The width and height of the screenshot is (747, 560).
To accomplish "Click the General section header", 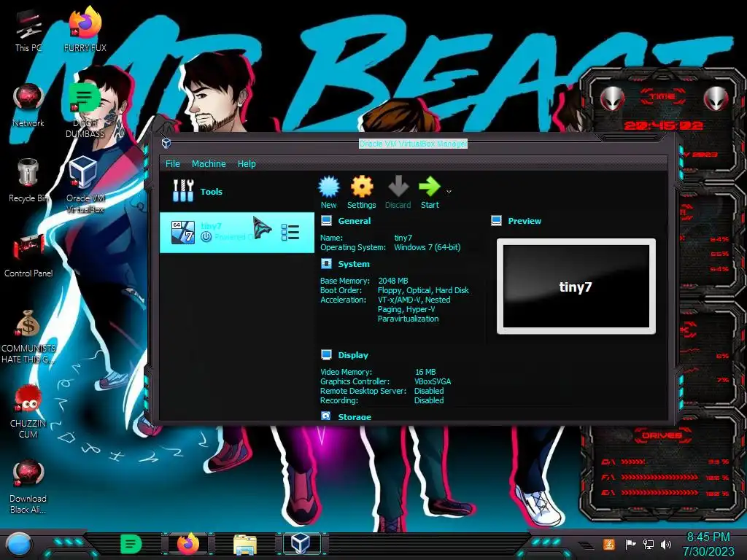I will coord(354,221).
